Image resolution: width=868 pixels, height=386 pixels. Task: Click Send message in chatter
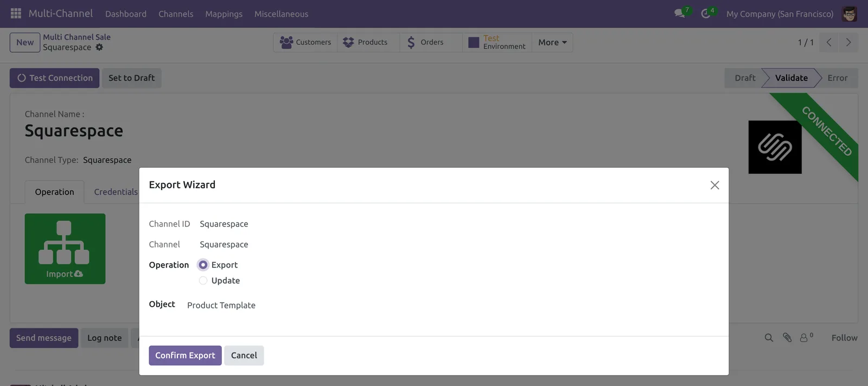(x=44, y=338)
